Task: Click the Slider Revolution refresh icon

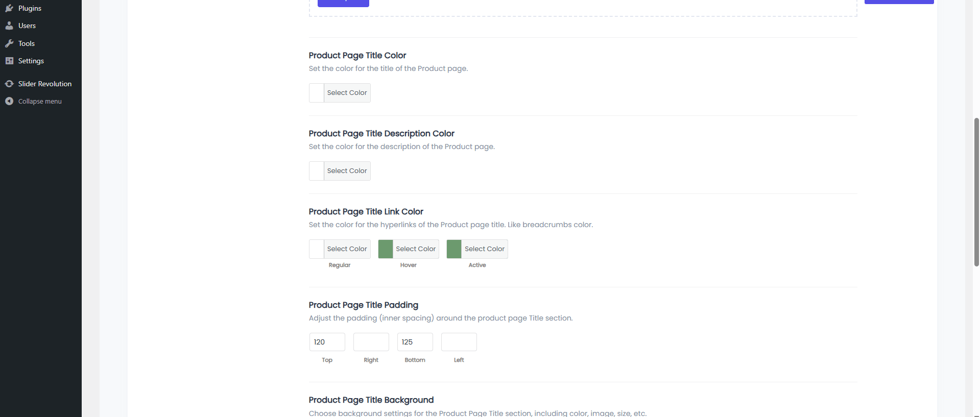Action: coord(9,84)
